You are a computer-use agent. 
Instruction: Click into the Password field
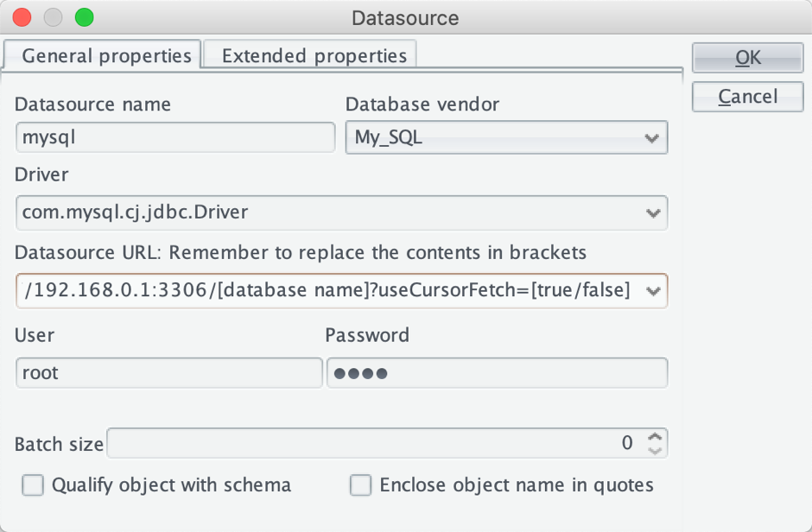(x=497, y=373)
